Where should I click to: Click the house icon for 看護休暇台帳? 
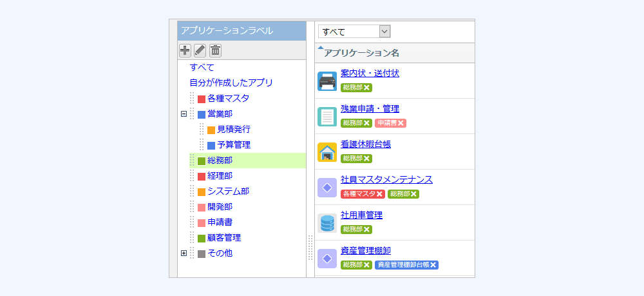tap(327, 152)
